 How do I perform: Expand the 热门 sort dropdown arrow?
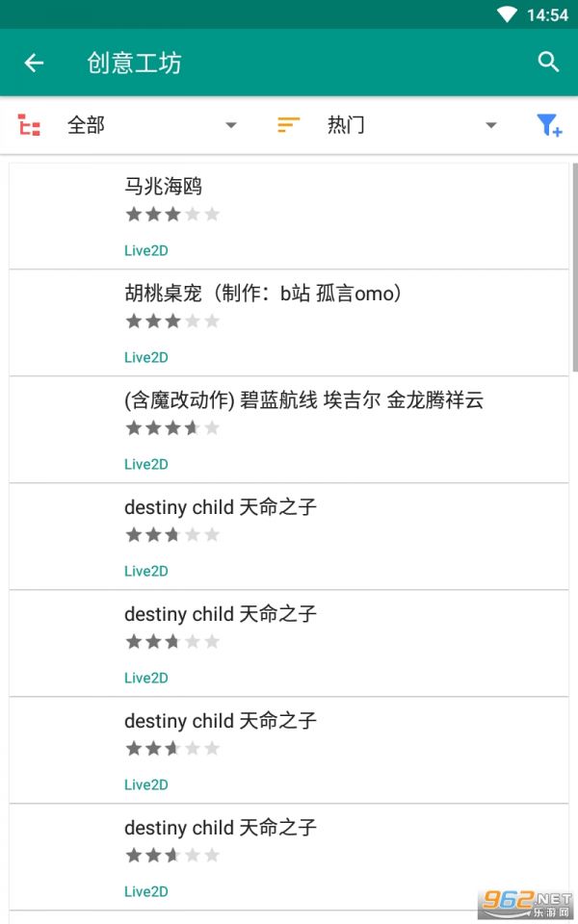click(x=490, y=125)
